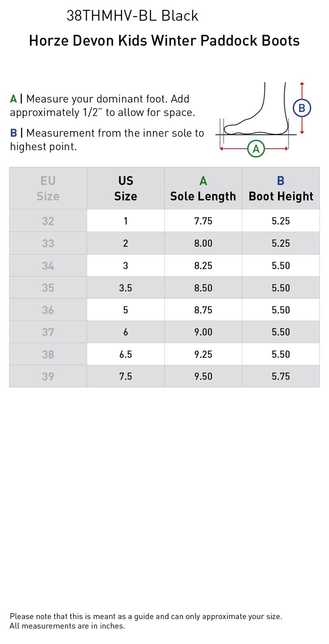329x644 pixels.
Task: Click the product title 'Horze Devon Kids Winter Paddock Boots'
Action: (164, 41)
